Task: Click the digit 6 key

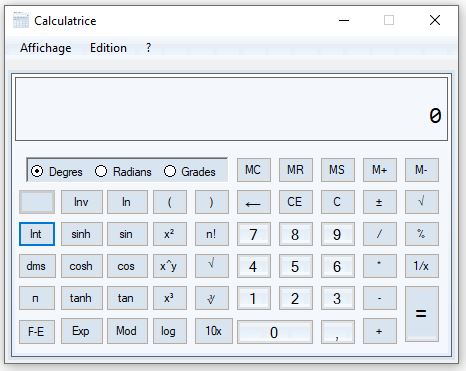Action: (x=338, y=266)
